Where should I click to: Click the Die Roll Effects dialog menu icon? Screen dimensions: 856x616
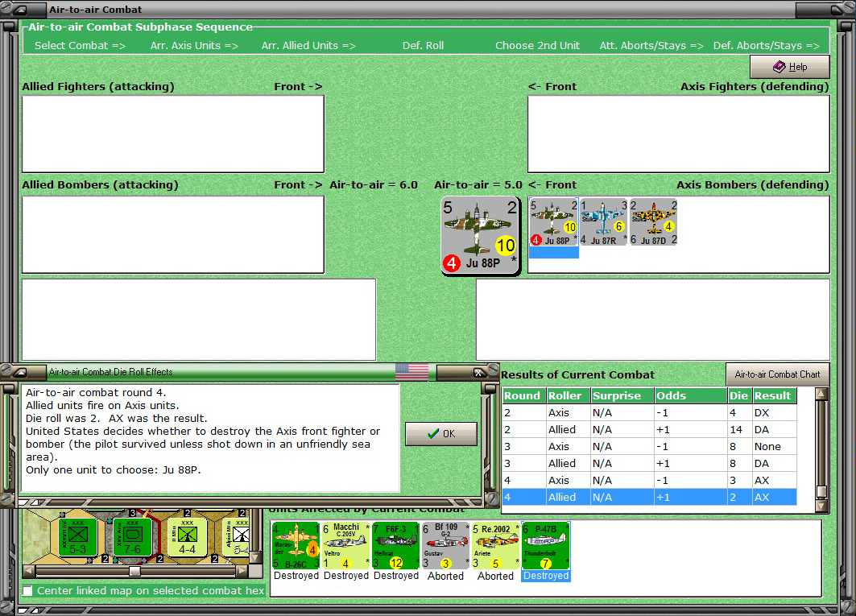pyautogui.click(x=19, y=372)
